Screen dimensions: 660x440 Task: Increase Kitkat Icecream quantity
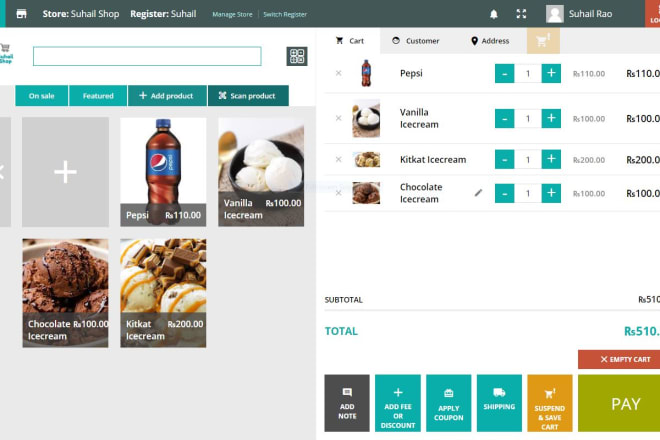(551, 160)
